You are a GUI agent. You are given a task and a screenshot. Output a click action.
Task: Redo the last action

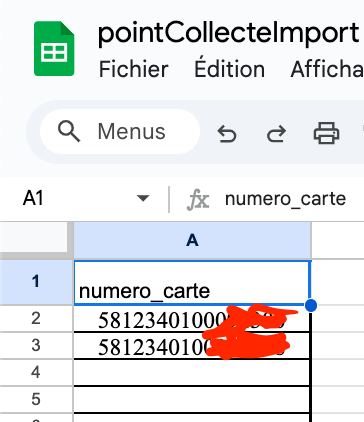pos(276,133)
